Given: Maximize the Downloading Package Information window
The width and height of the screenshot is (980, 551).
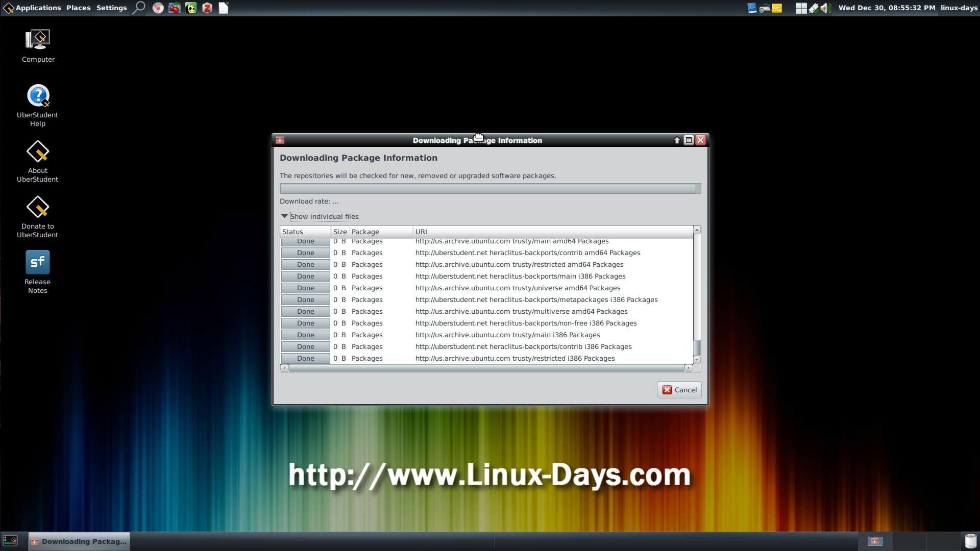Looking at the screenshot, I should tap(689, 140).
